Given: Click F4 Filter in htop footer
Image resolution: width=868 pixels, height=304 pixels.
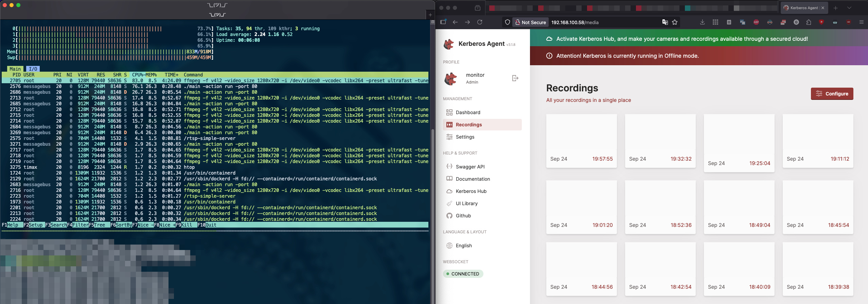Looking at the screenshot, I should pyautogui.click(x=78, y=225).
